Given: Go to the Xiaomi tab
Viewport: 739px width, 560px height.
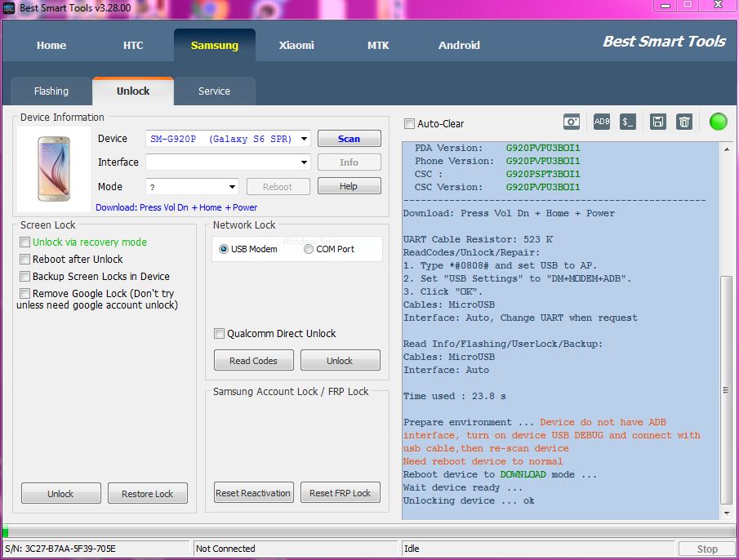Looking at the screenshot, I should (x=296, y=45).
